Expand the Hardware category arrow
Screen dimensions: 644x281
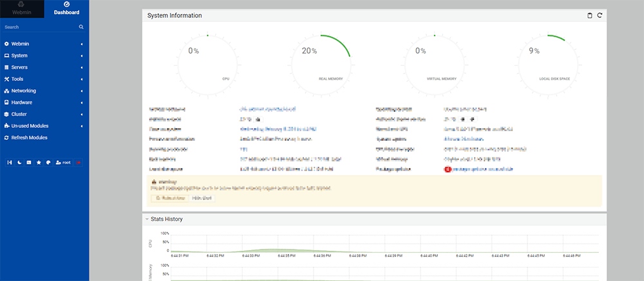[82, 102]
